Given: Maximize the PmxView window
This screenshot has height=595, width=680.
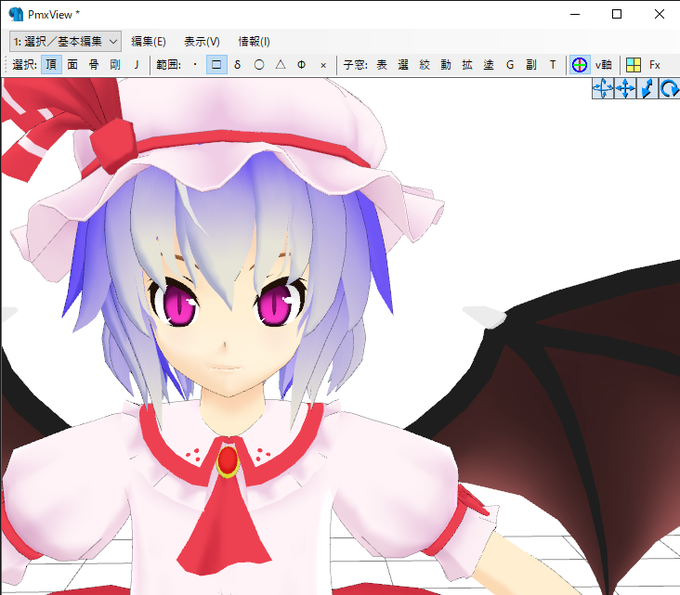Looking at the screenshot, I should (x=617, y=14).
